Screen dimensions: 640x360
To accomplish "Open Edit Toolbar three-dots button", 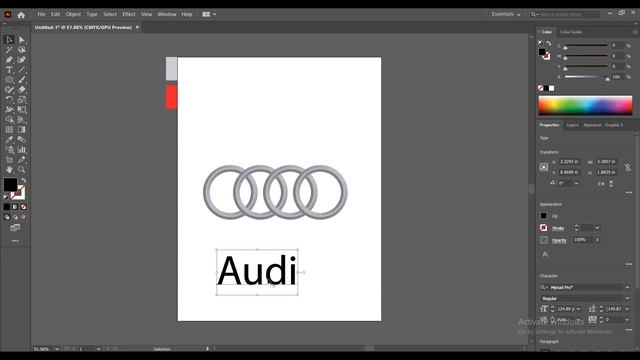I will pyautogui.click(x=15, y=241).
